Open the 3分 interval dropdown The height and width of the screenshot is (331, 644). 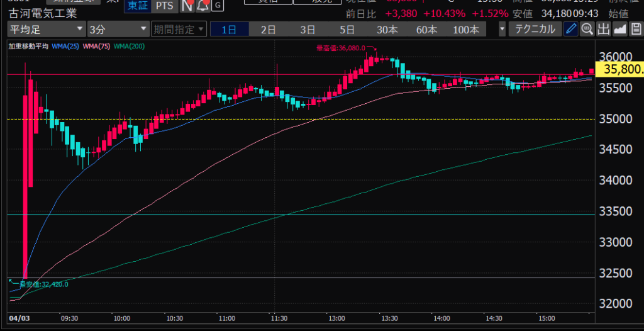(117, 29)
